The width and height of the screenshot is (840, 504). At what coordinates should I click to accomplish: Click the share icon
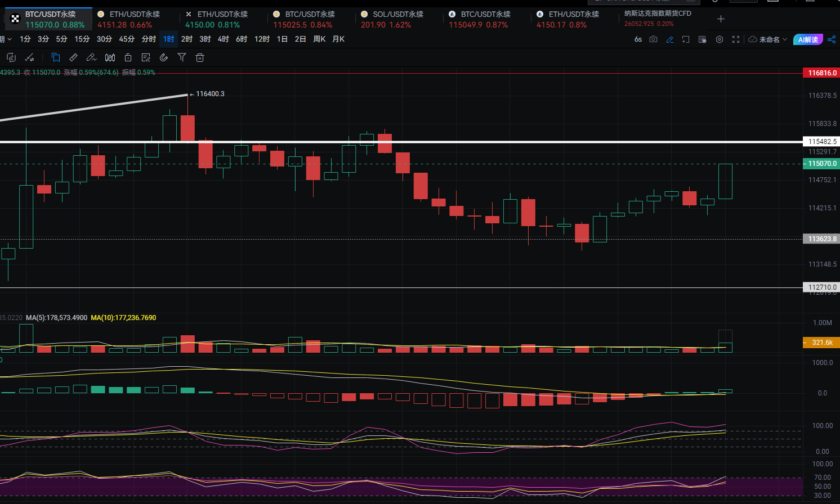click(x=832, y=39)
